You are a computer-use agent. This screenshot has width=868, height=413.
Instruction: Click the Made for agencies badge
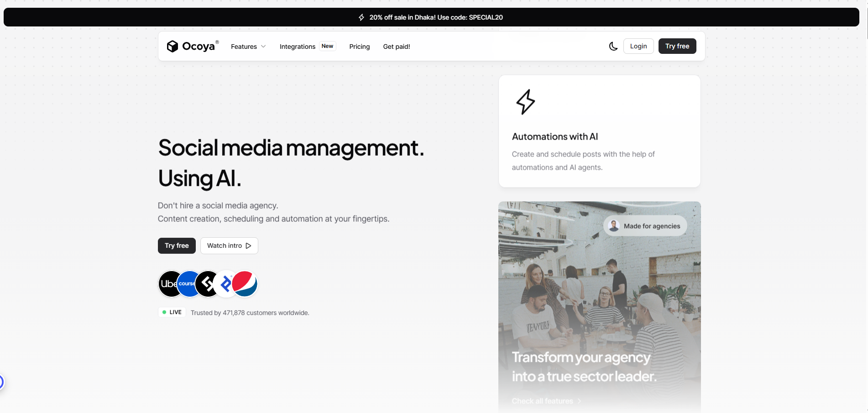(x=645, y=226)
